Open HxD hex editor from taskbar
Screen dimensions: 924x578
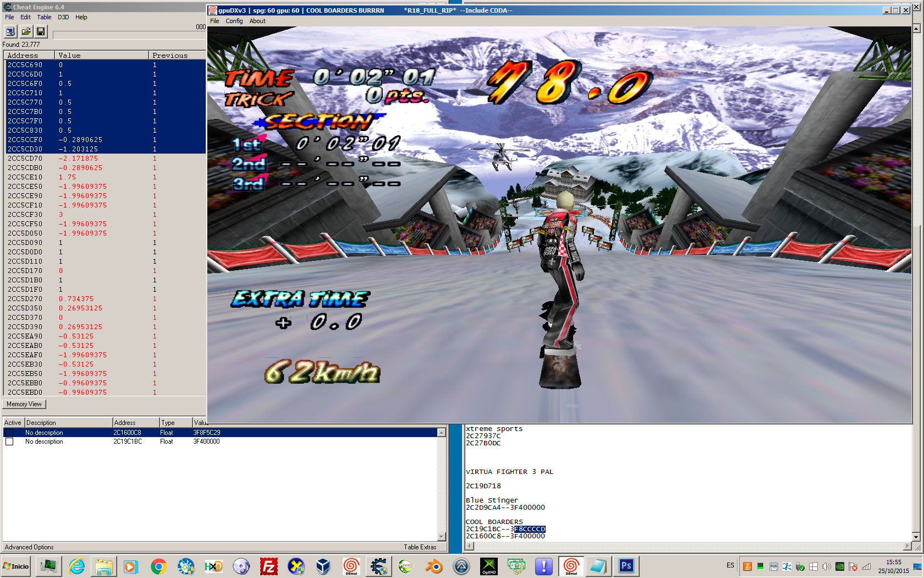click(x=213, y=566)
